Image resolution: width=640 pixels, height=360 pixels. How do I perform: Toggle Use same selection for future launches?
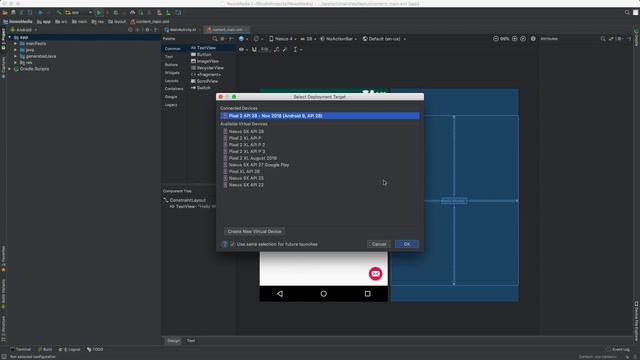232,244
